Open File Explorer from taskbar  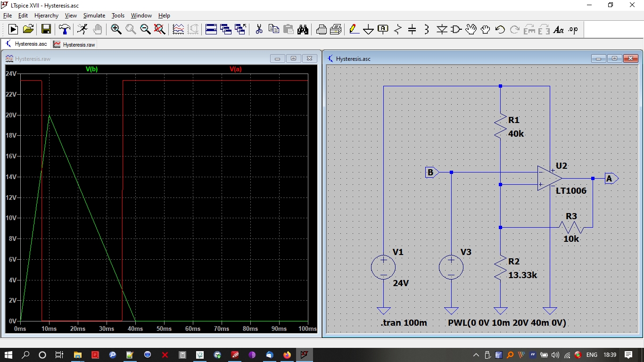(x=77, y=354)
